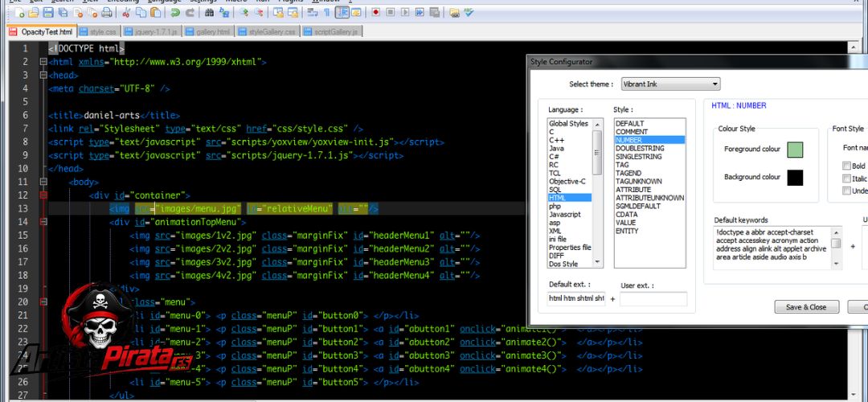Create a new document with the New icon

point(19,12)
